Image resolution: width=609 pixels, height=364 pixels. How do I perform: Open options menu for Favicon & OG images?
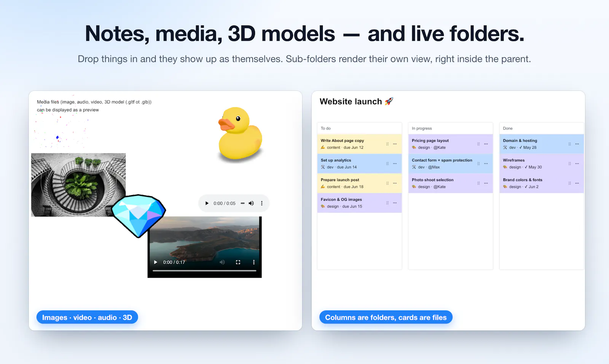[395, 203]
